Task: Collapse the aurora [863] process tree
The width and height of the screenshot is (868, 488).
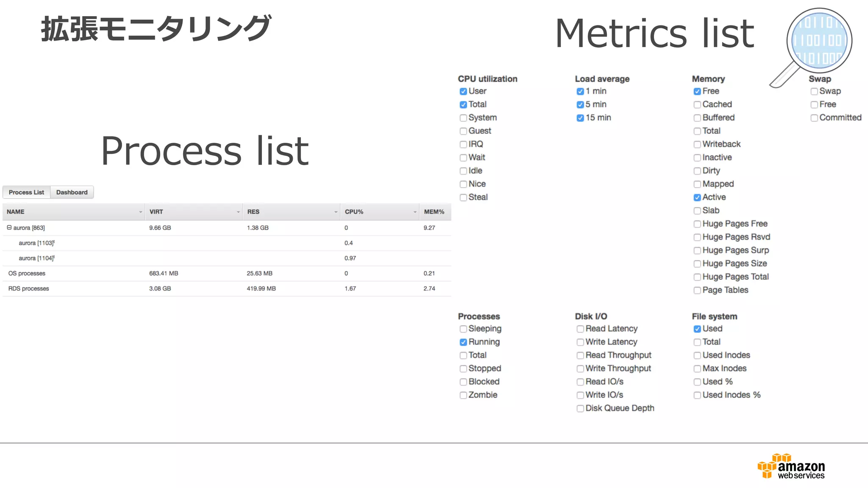Action: click(x=9, y=227)
